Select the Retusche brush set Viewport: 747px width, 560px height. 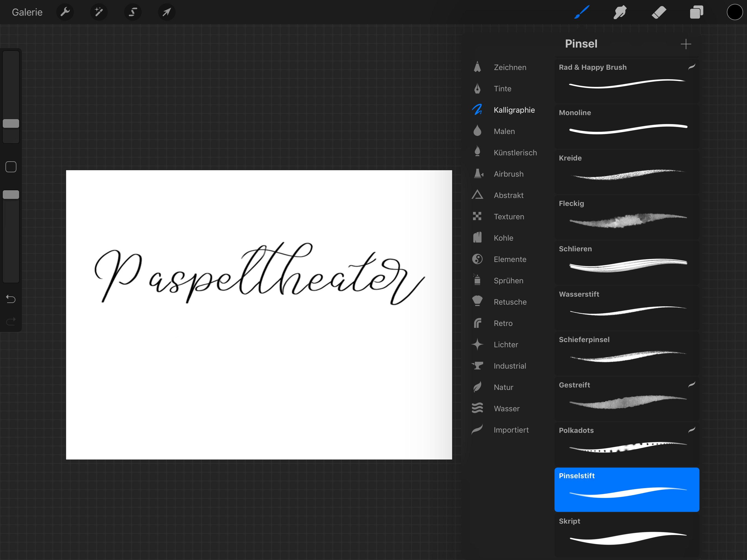click(x=510, y=302)
